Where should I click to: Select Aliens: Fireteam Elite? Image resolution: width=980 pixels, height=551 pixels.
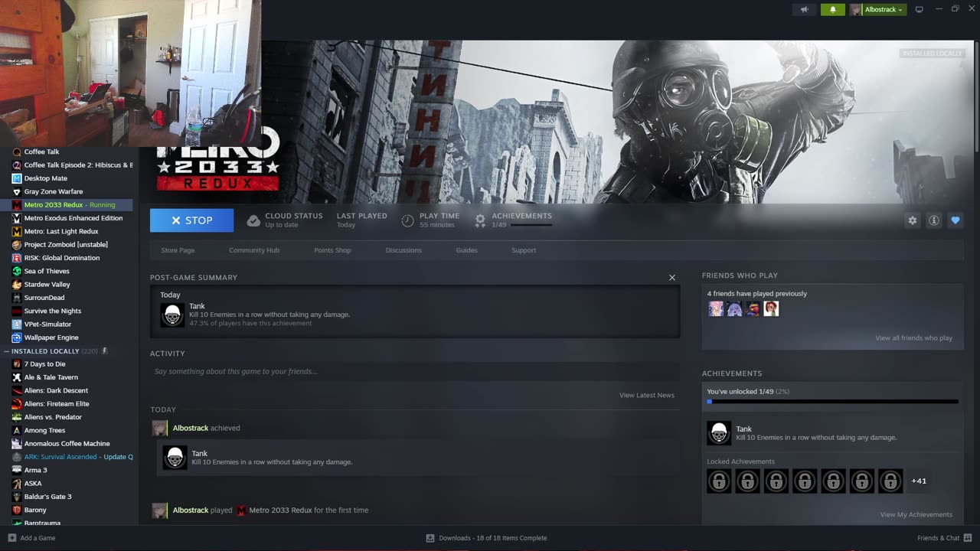click(x=57, y=404)
